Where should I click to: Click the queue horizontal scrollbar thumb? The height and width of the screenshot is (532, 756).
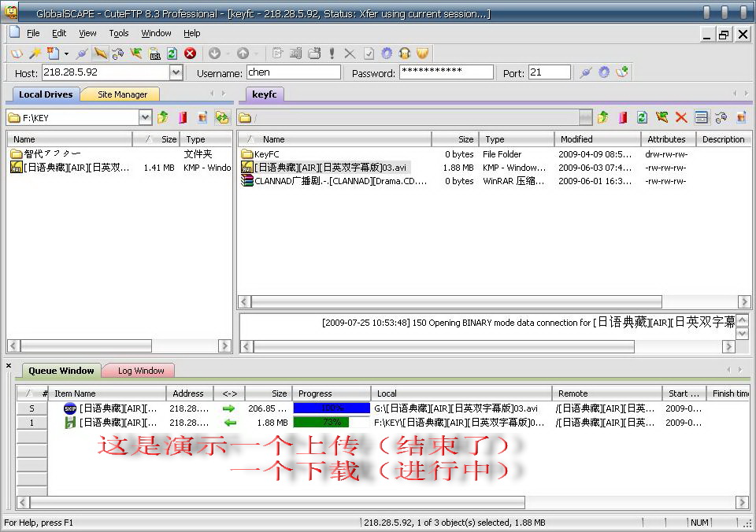tap(277, 503)
